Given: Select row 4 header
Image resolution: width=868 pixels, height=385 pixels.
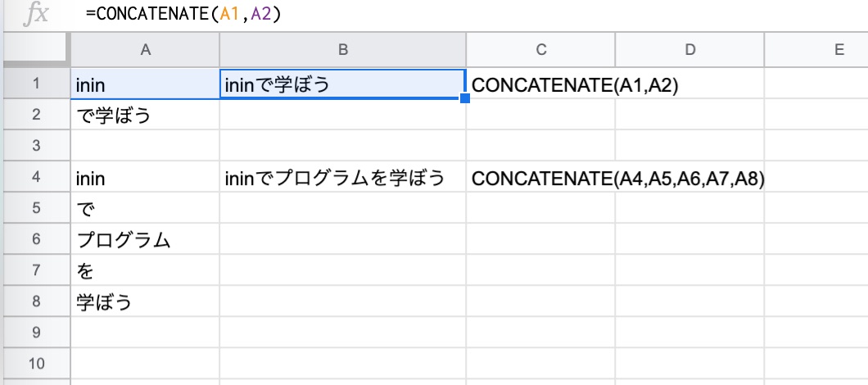Looking at the screenshot, I should [37, 177].
